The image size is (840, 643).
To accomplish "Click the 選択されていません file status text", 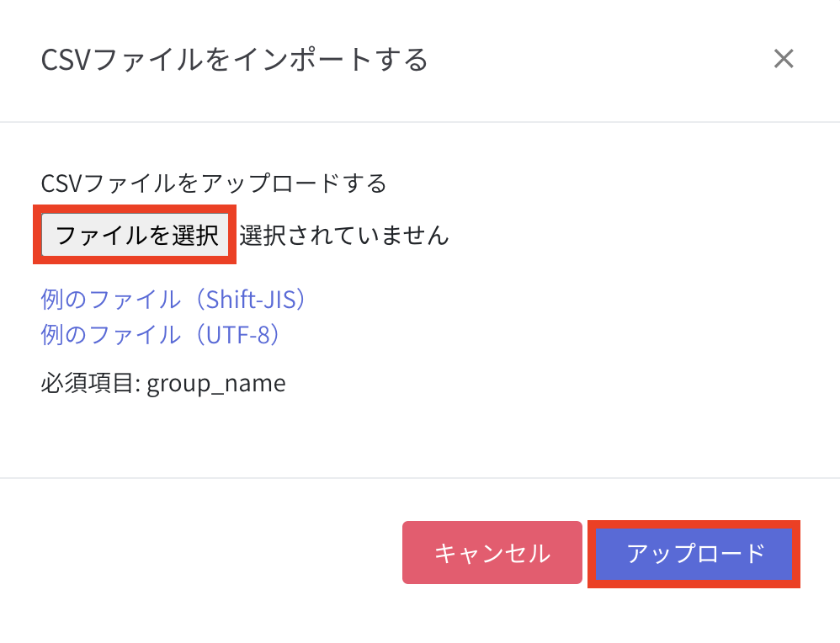I will click(x=343, y=235).
